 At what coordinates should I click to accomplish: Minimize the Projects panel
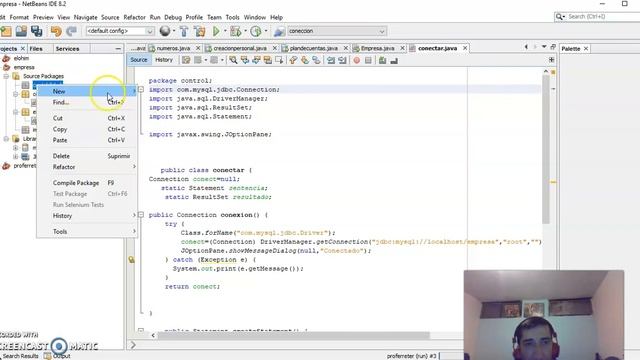(x=118, y=49)
